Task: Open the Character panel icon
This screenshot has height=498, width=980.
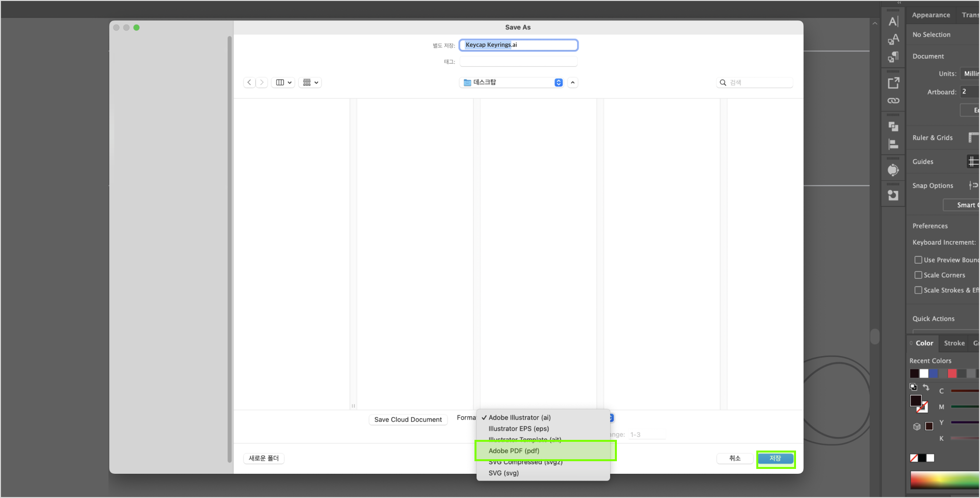Action: 893,21
